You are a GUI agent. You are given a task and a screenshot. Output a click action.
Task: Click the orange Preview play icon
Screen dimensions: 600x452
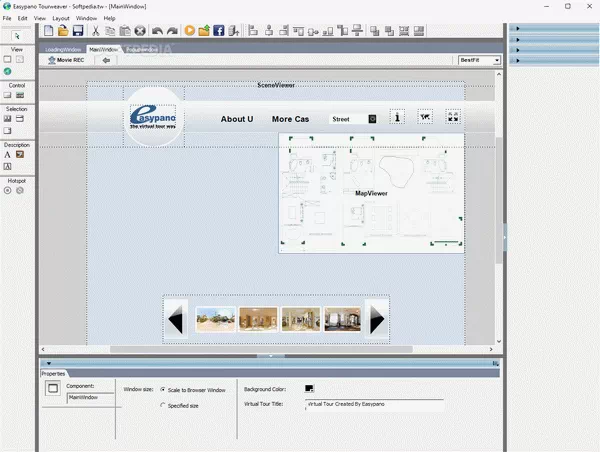(x=189, y=31)
